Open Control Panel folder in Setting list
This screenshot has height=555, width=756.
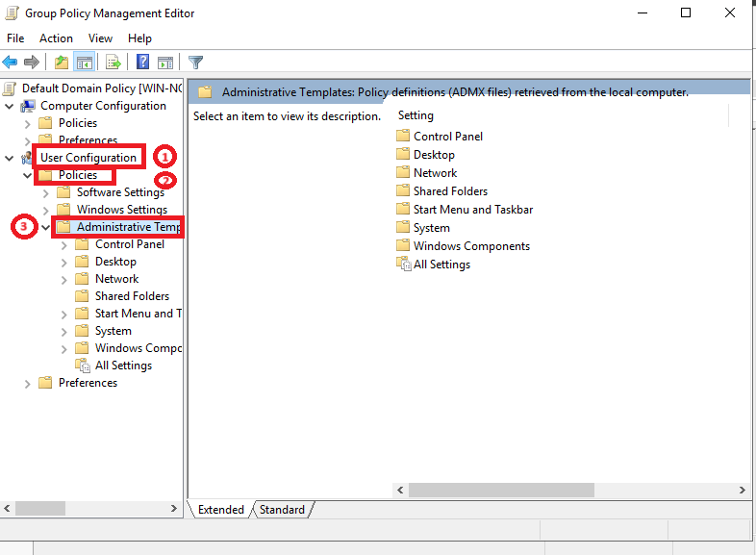point(448,137)
